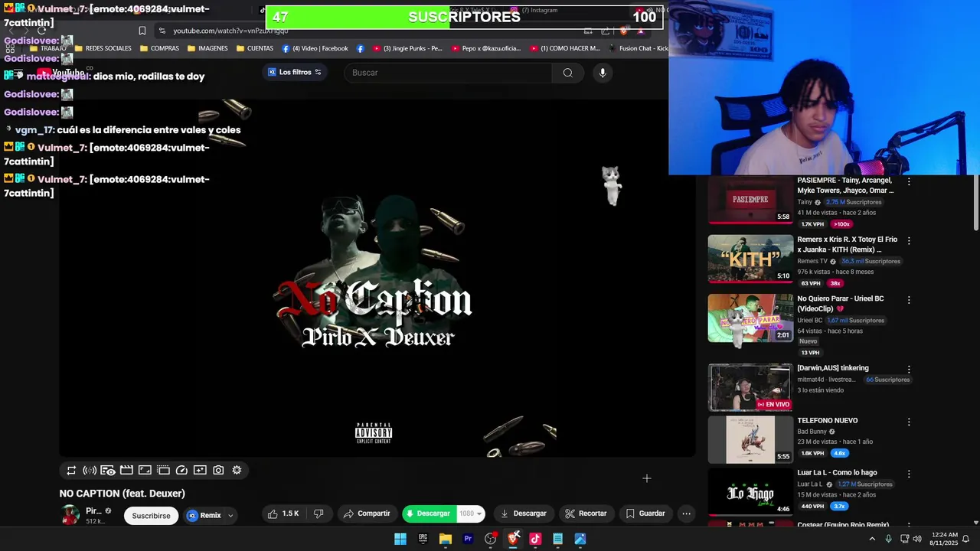Open the Darwin AUS tinkering live stream
The height and width of the screenshot is (551, 980).
coord(750,387)
